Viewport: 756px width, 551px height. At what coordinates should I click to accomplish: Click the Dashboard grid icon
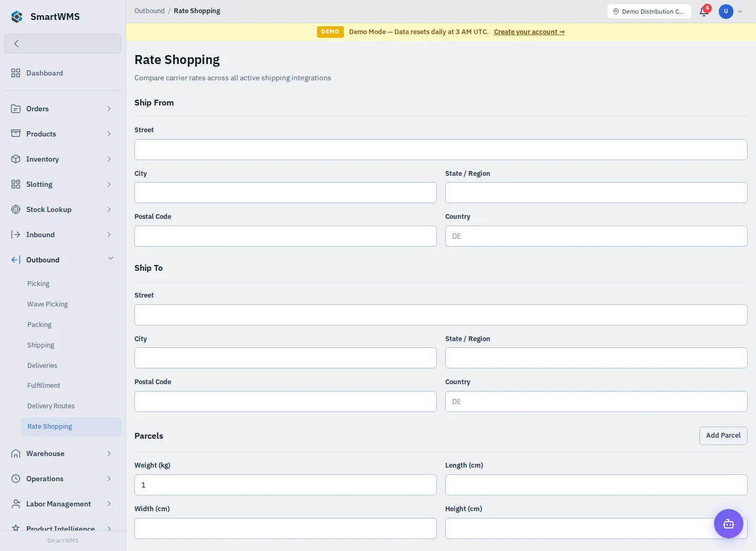(x=16, y=73)
